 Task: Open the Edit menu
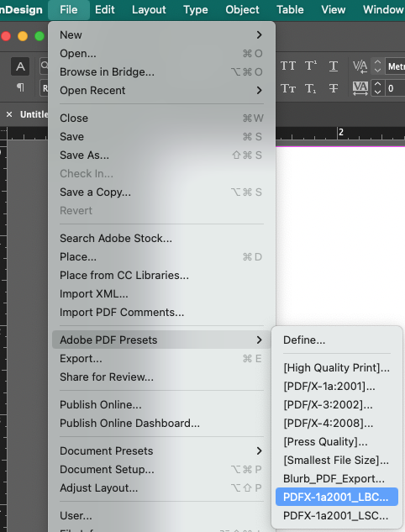point(105,9)
